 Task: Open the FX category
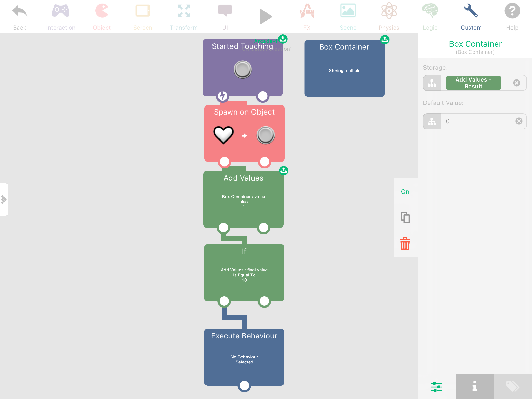pyautogui.click(x=307, y=11)
